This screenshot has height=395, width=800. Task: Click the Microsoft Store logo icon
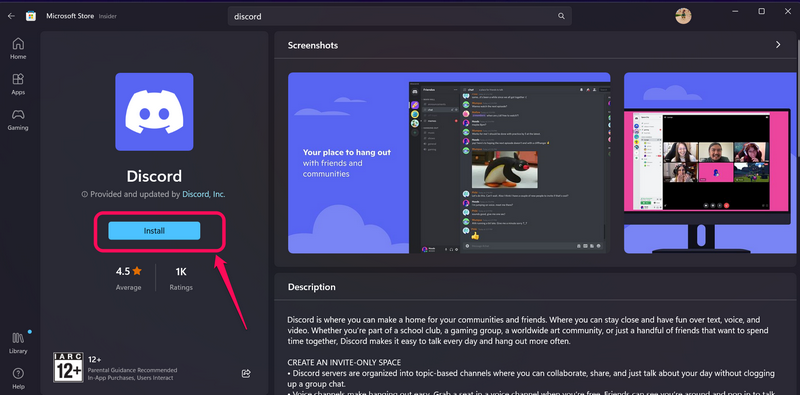point(31,16)
